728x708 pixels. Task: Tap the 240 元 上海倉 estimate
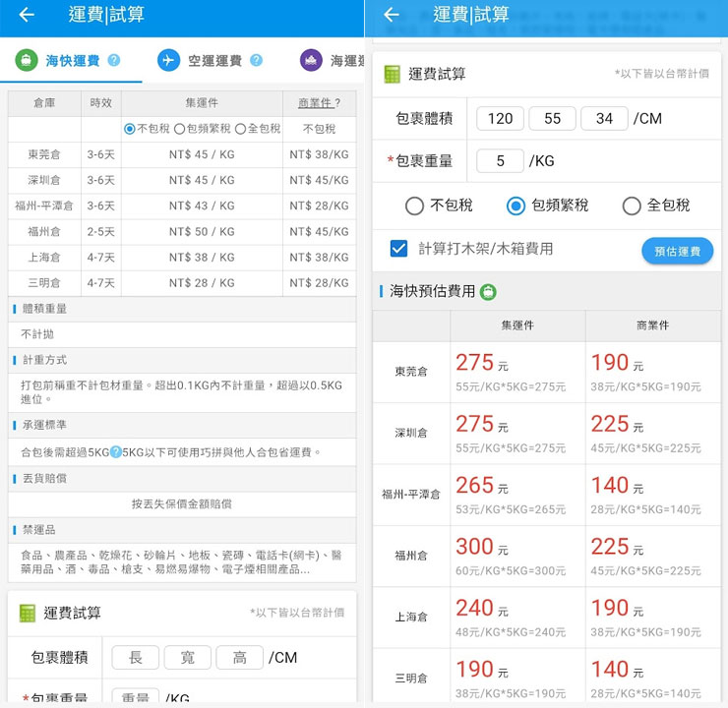click(x=482, y=608)
